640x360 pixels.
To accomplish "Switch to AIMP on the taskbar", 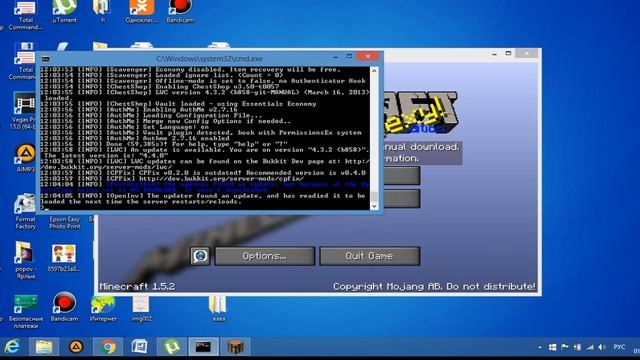I will [76, 347].
